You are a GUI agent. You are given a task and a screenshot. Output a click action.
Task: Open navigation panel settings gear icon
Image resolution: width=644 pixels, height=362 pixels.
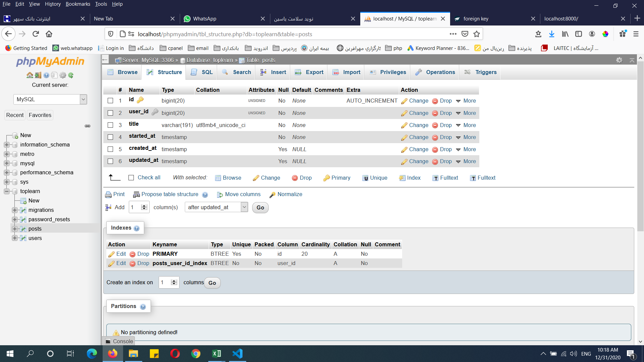(x=63, y=75)
